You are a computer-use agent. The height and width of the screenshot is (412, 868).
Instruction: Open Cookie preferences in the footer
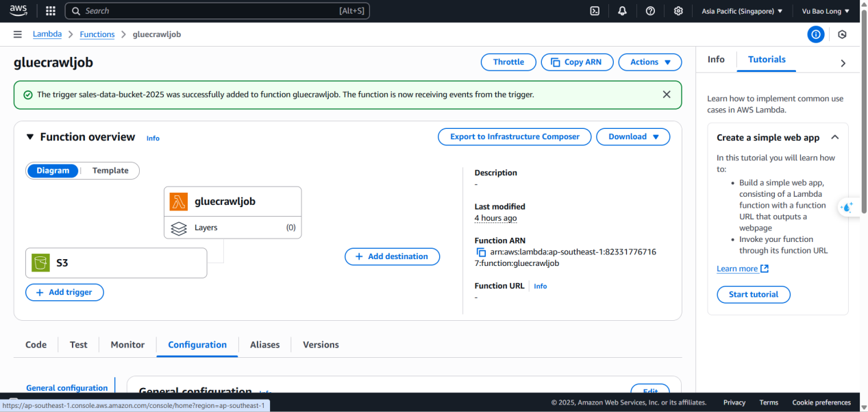pos(821,403)
